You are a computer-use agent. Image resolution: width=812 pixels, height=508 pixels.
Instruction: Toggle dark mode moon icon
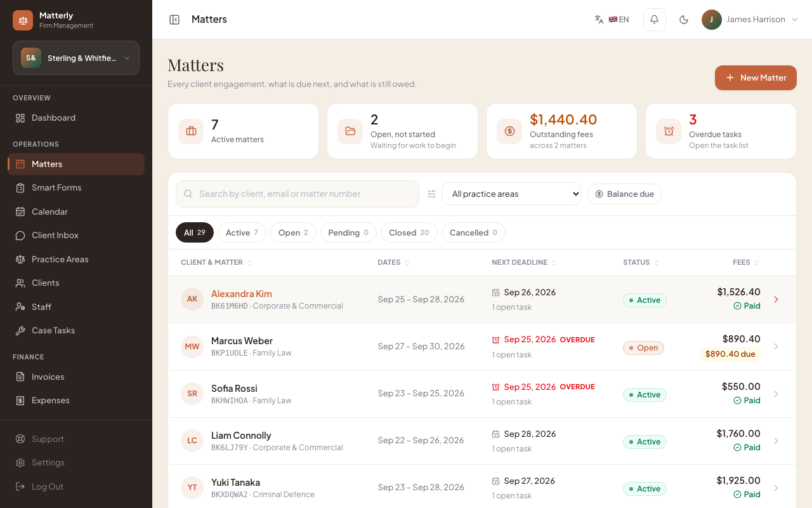pyautogui.click(x=684, y=20)
